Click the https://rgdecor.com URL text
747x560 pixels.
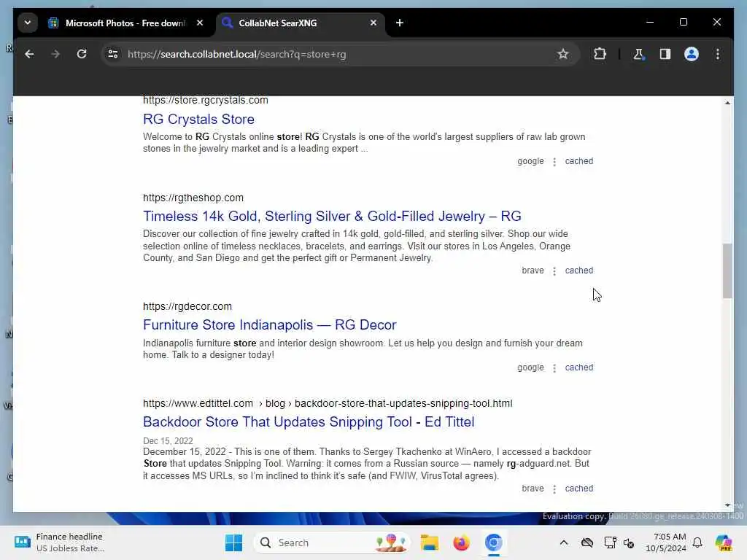pyautogui.click(x=187, y=306)
